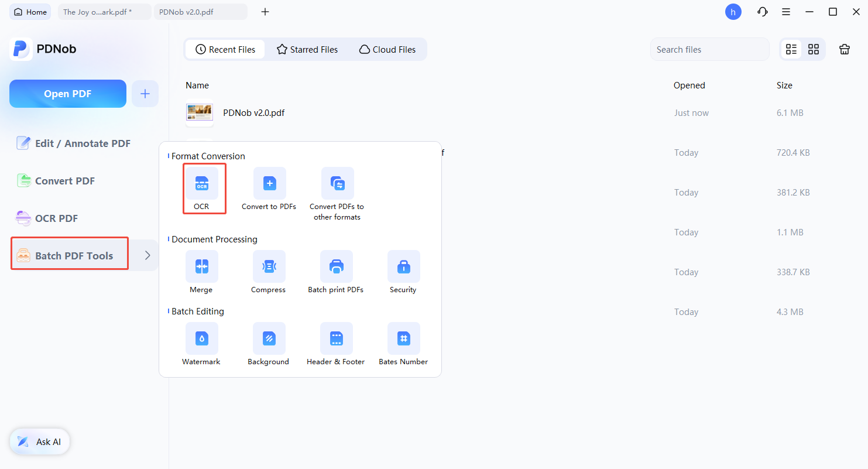This screenshot has width=868, height=469.
Task: Open the Bates Number tool
Action: coord(403,338)
